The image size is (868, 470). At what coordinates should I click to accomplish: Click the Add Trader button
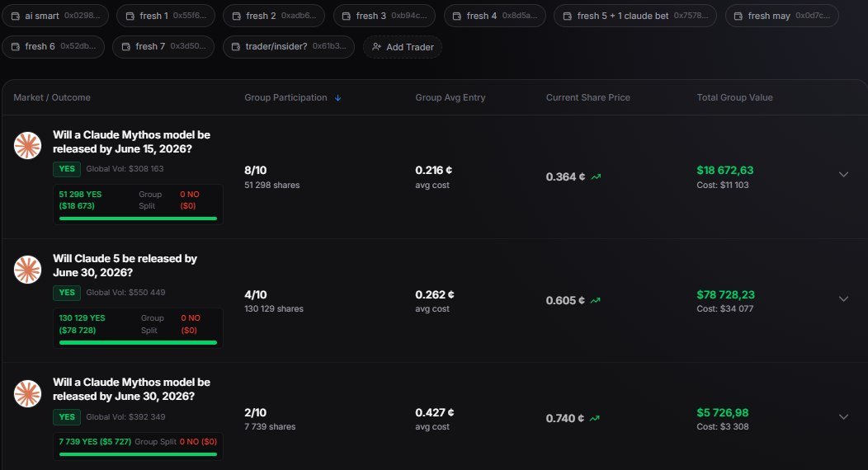click(403, 47)
